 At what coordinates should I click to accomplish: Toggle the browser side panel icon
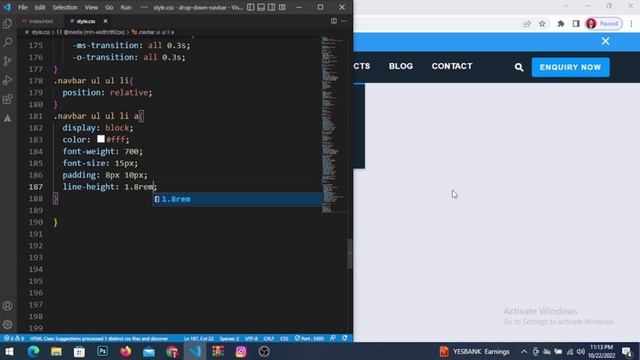[576, 24]
